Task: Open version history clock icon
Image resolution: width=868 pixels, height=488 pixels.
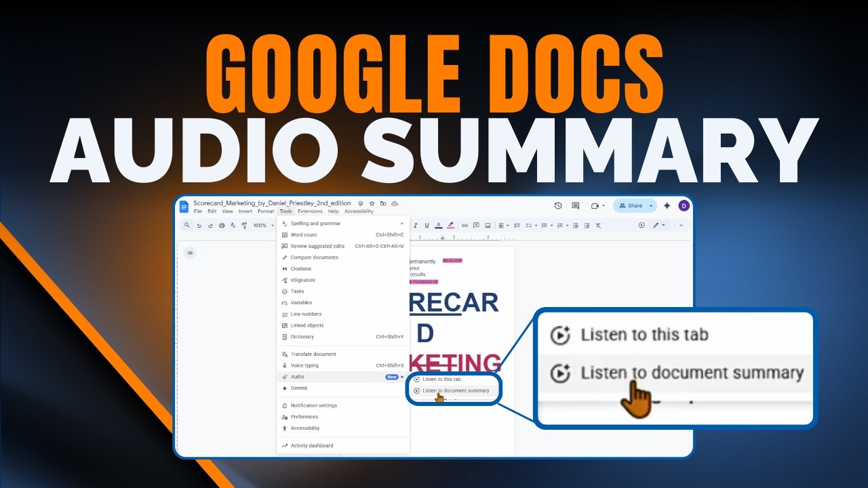Action: (558, 205)
